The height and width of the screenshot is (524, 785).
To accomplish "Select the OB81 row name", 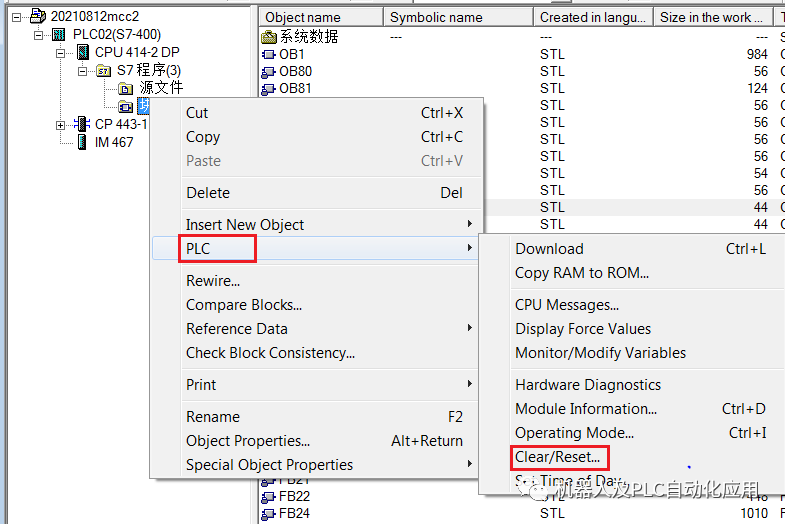I will click(x=295, y=89).
